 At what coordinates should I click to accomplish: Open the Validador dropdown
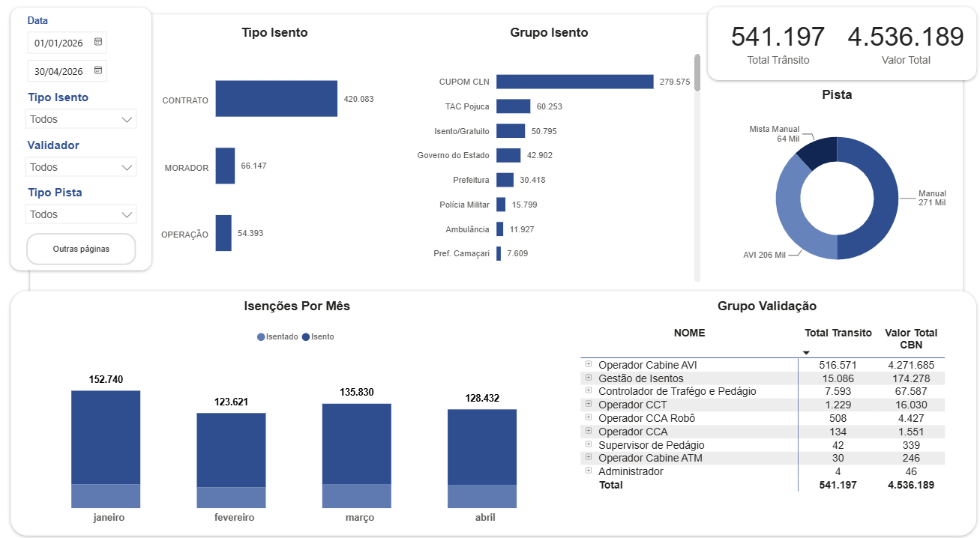(81, 167)
